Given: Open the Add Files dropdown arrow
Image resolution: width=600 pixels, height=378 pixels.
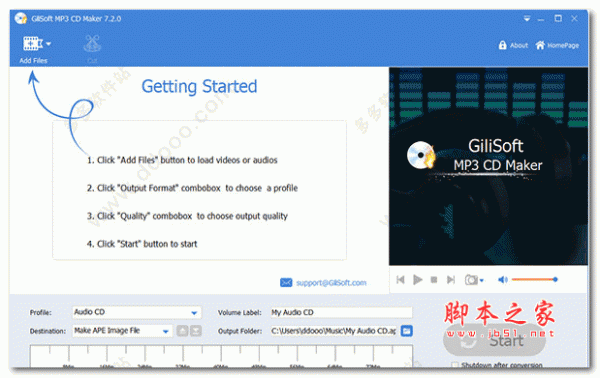Looking at the screenshot, I should tap(49, 44).
